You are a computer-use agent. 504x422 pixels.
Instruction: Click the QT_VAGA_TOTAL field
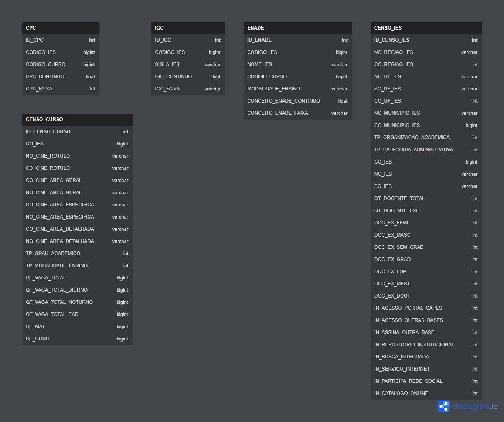(x=77, y=278)
